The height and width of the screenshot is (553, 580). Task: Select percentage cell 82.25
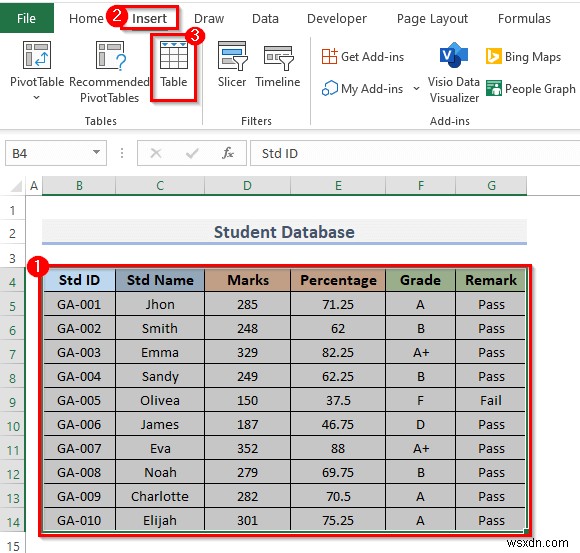tap(338, 352)
